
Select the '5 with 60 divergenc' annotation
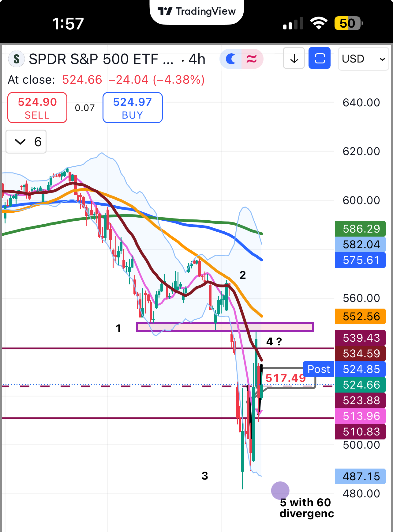pyautogui.click(x=306, y=508)
